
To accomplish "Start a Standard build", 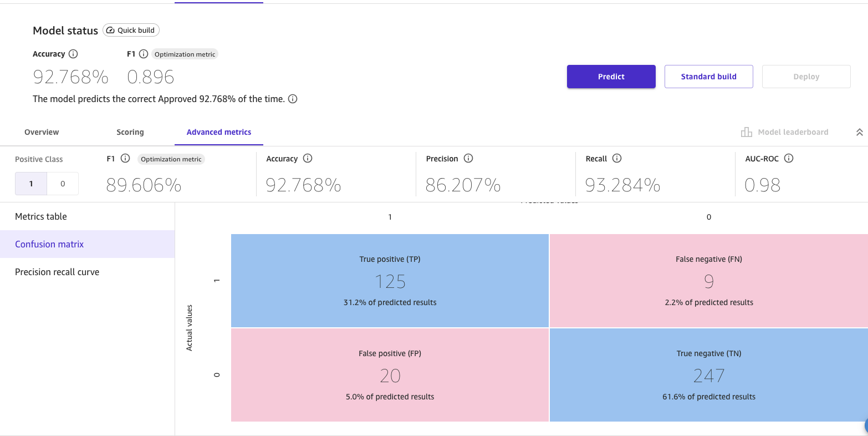I will pos(708,77).
